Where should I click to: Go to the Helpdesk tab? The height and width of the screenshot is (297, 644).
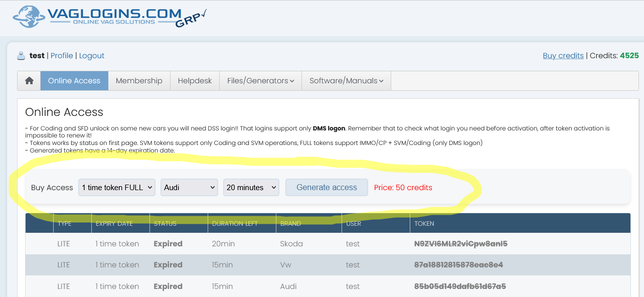pos(195,81)
